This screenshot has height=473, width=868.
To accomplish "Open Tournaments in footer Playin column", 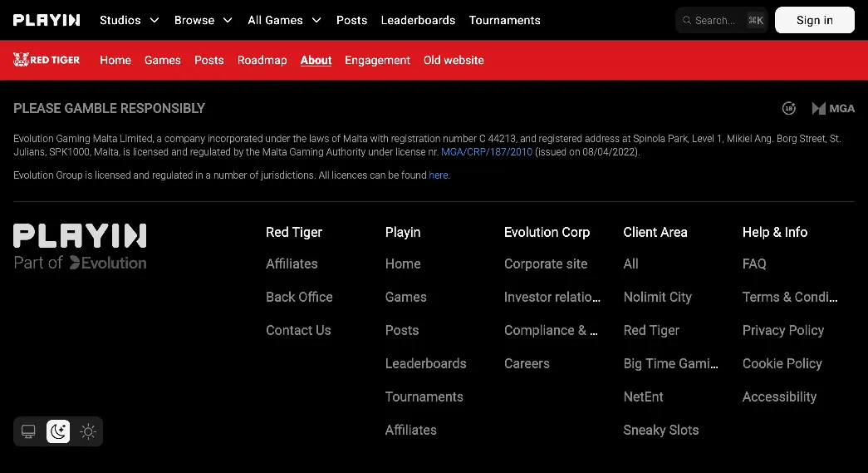I will pyautogui.click(x=424, y=397).
